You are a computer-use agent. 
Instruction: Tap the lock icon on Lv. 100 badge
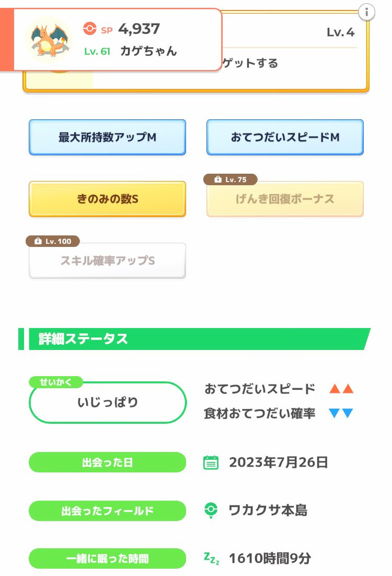pos(38,242)
